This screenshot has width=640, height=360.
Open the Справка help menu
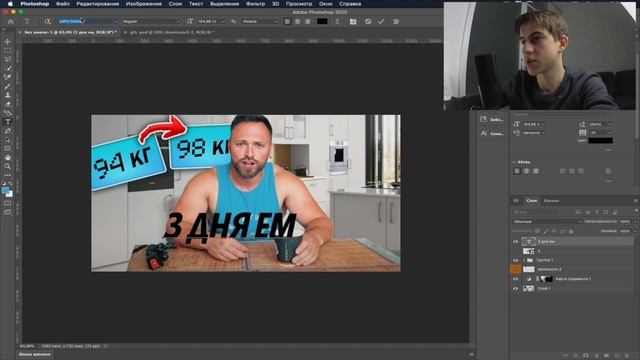tap(350, 4)
